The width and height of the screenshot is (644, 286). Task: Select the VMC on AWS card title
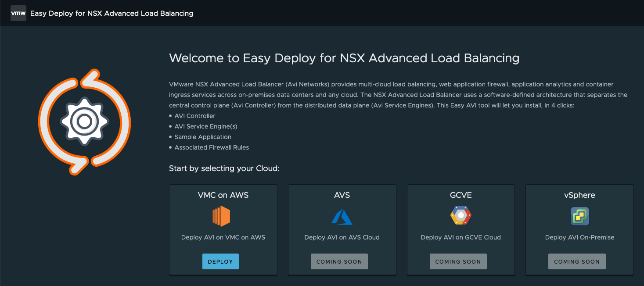[223, 195]
